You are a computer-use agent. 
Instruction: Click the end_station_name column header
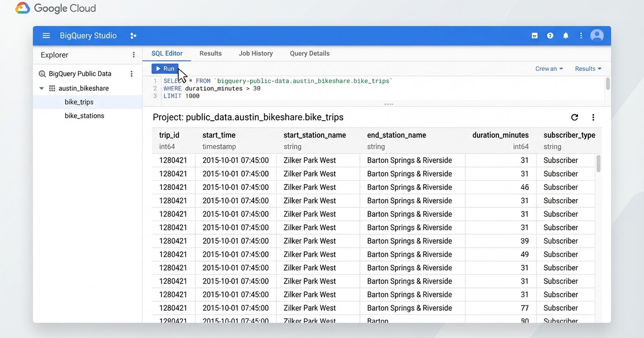397,135
